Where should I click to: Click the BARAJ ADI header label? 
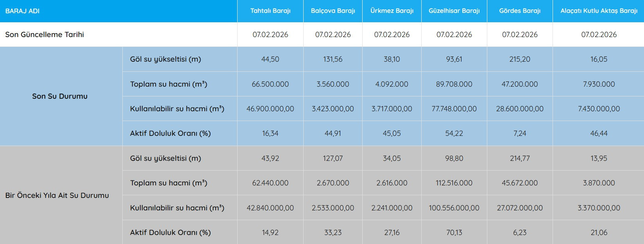[22, 11]
